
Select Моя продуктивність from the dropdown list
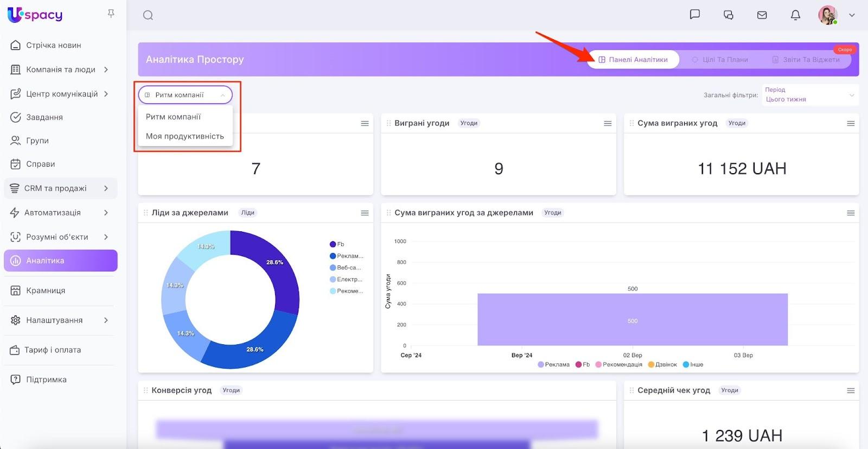[184, 136]
